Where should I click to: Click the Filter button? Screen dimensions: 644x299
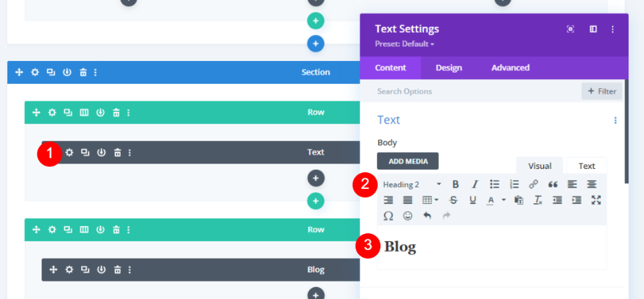coord(602,91)
